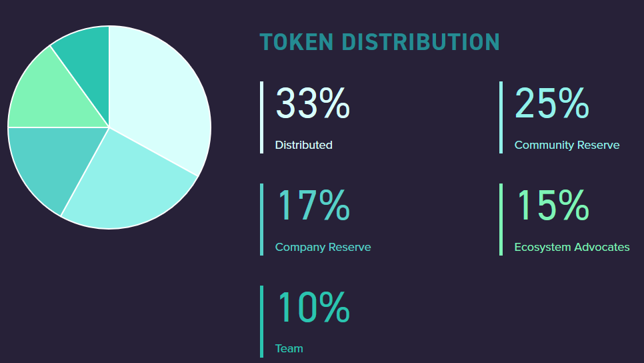Click the Team label
The image size is (644, 363).
pyautogui.click(x=289, y=348)
